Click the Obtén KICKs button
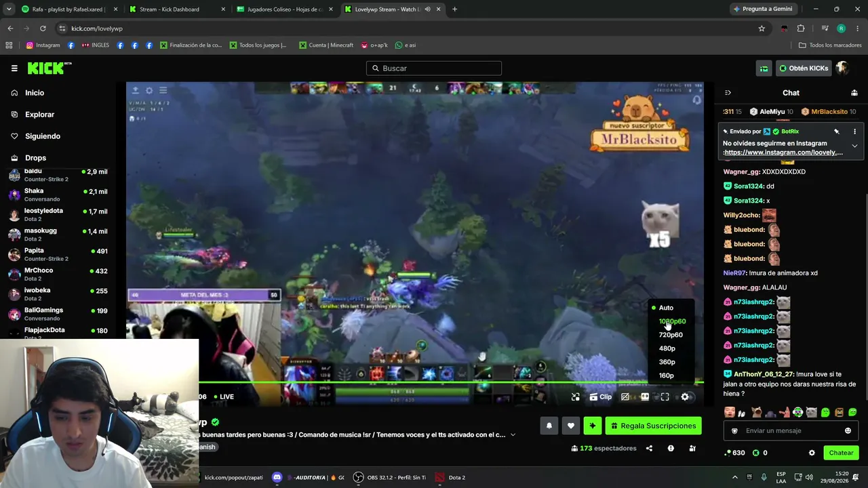This screenshot has width=868, height=488. tap(804, 68)
